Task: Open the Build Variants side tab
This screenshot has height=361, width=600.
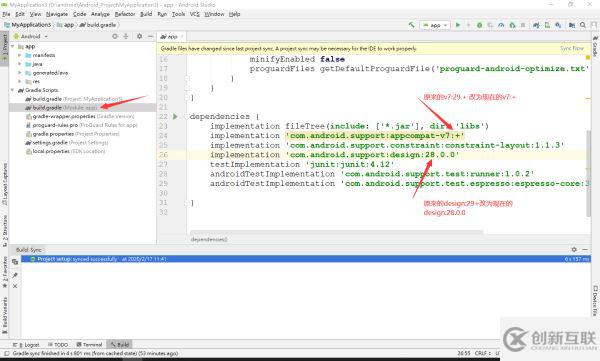Action: pos(5,316)
